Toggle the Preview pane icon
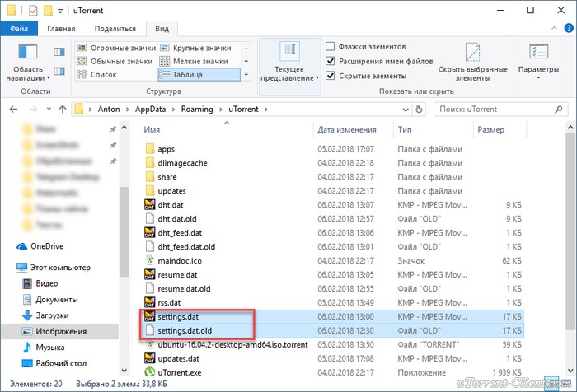Image resolution: width=577 pixels, height=392 pixels. click(59, 52)
